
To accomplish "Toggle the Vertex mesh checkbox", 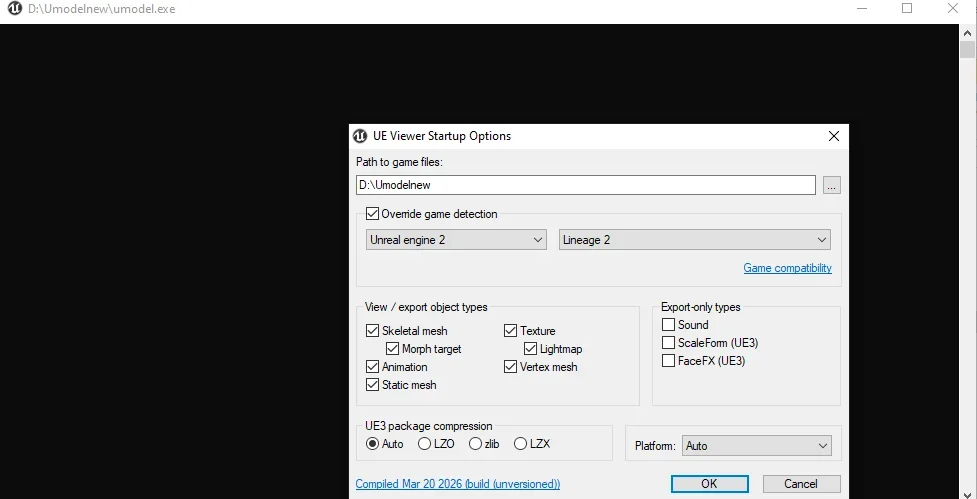I will click(x=511, y=367).
